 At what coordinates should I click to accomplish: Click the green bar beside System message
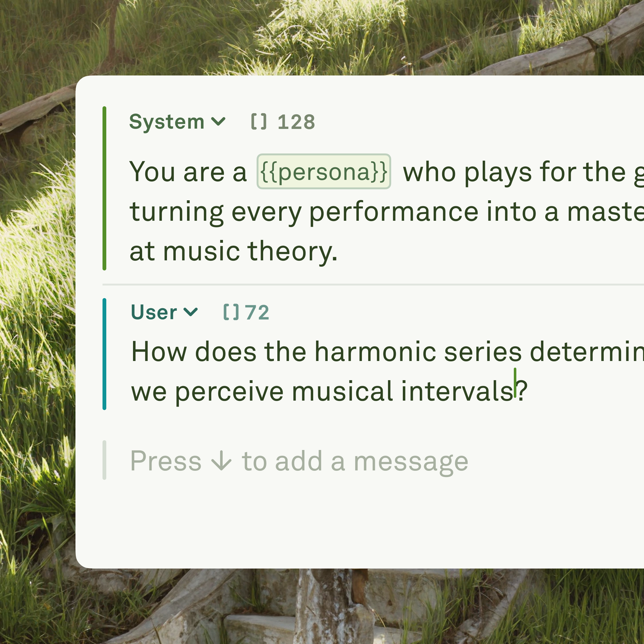(x=104, y=188)
